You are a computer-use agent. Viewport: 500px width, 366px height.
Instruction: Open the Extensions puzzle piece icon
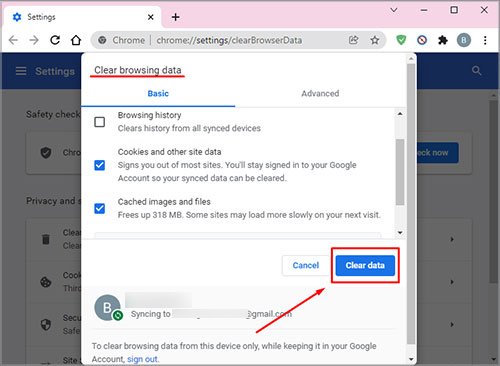click(443, 40)
